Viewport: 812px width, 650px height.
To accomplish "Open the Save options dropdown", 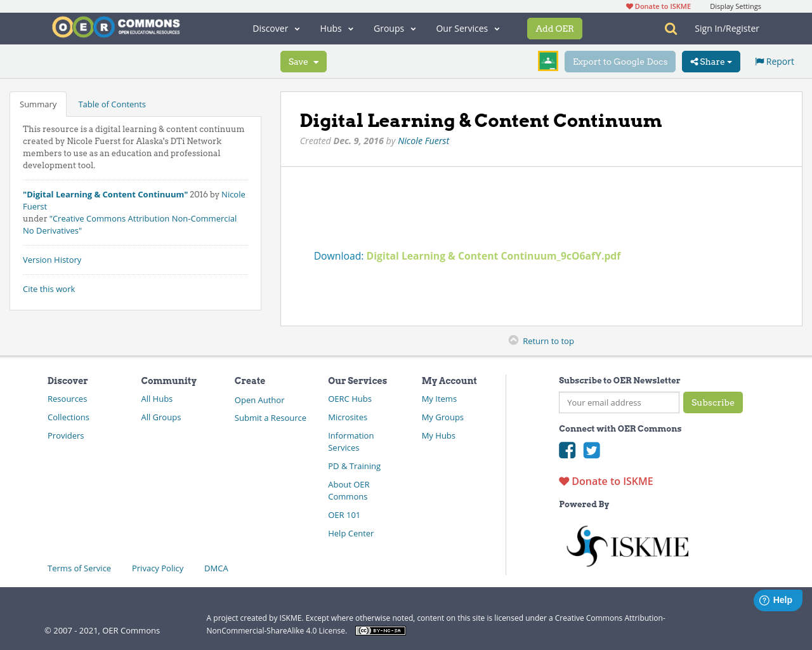I will (303, 61).
